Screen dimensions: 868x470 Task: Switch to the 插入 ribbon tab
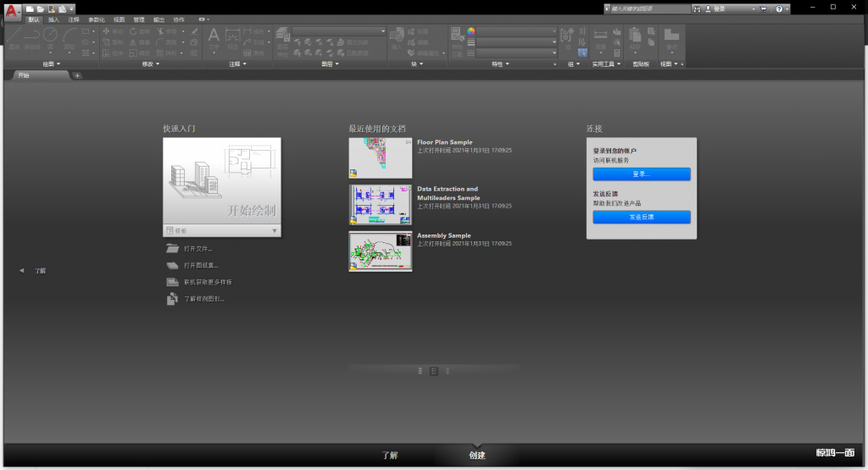point(53,19)
